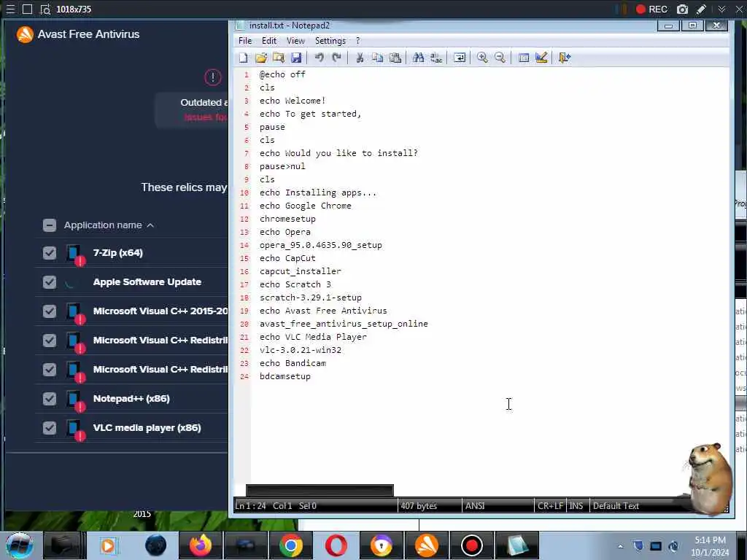This screenshot has height=560, width=747.
Task: Click the Avast logo in the header
Action: (25, 34)
